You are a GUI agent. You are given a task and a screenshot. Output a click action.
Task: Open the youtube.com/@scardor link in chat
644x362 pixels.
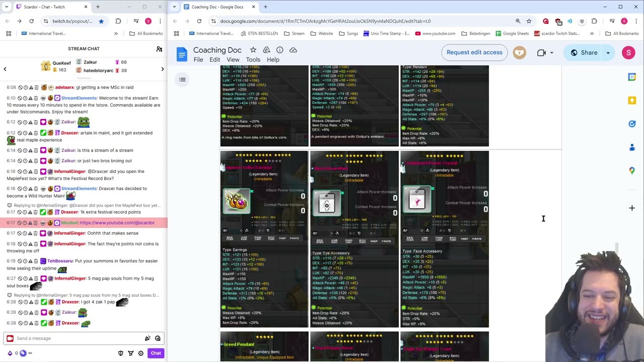point(117,223)
